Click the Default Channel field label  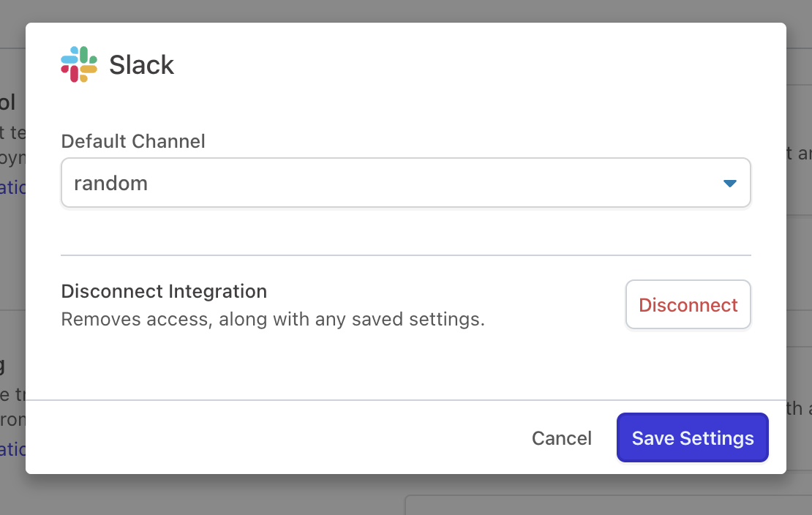point(132,141)
